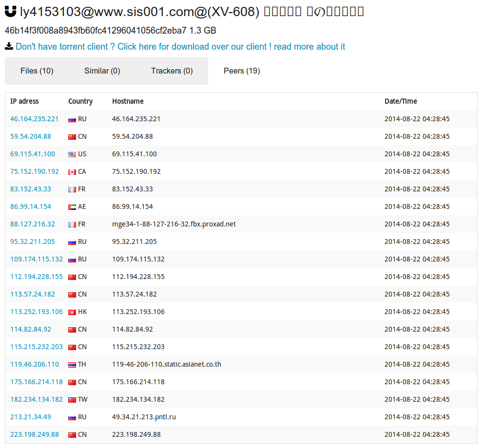Image resolution: width=482 pixels, height=448 pixels.
Task: Click the Hong Kong flag for 113.252.193.106
Action: tap(72, 312)
